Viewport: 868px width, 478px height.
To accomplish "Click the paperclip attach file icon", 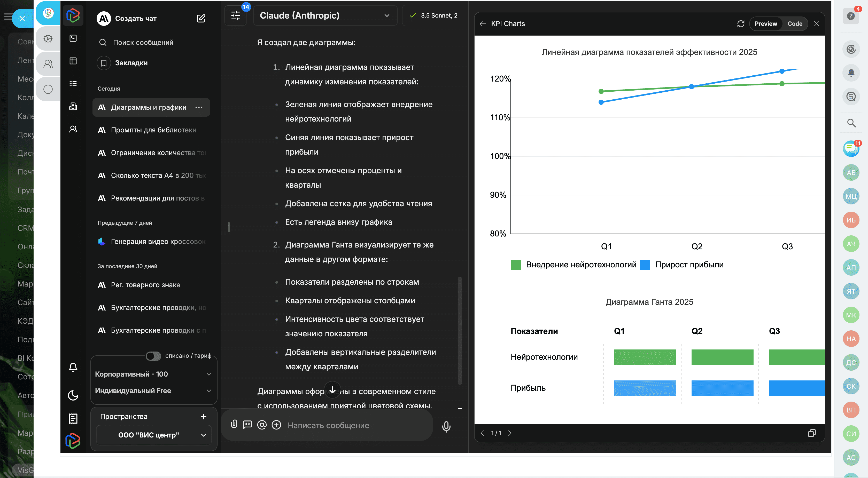I will click(x=234, y=425).
